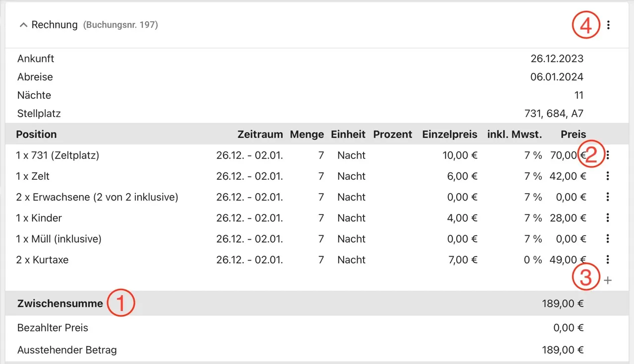
Task: Open the three-dot menu for the Rechnung header
Action: click(608, 25)
